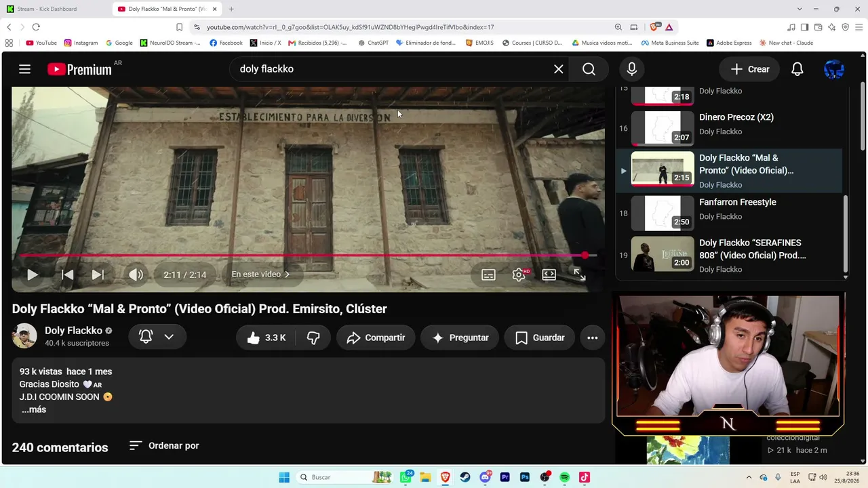Like the video with 3.3 K likes
This screenshot has height=488, width=868.
point(266,338)
